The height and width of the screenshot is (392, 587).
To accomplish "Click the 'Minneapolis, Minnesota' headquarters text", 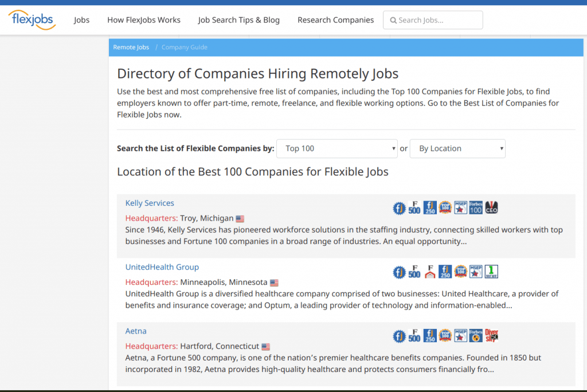I will point(224,283).
